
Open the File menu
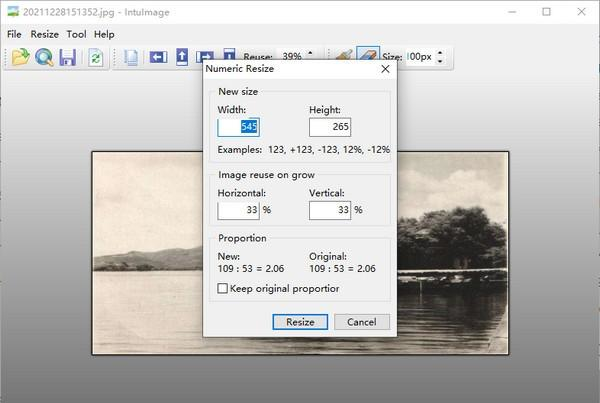point(14,34)
